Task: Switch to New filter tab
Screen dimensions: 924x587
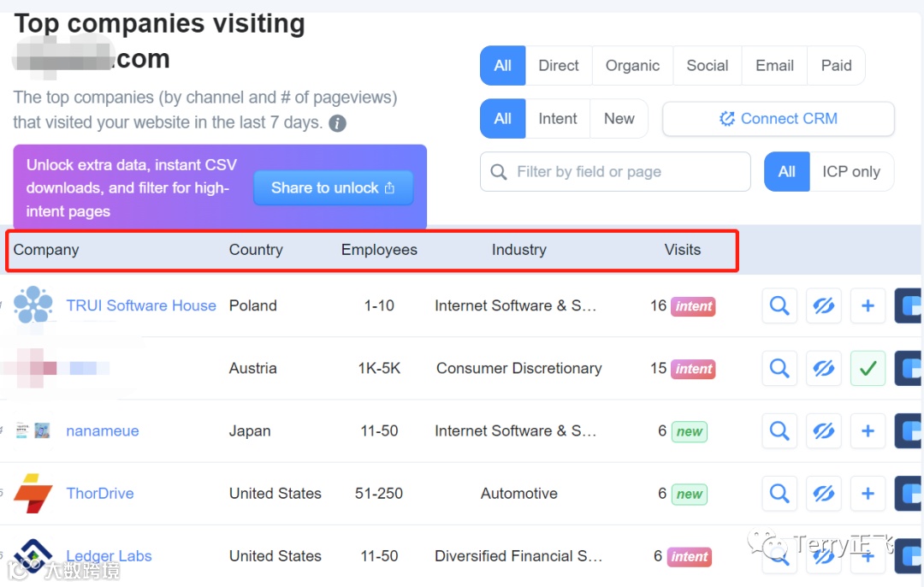Action: [619, 118]
